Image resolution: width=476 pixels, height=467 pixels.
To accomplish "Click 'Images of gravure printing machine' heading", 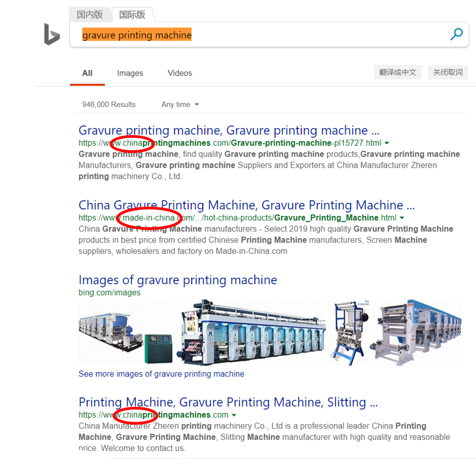I will tap(177, 280).
